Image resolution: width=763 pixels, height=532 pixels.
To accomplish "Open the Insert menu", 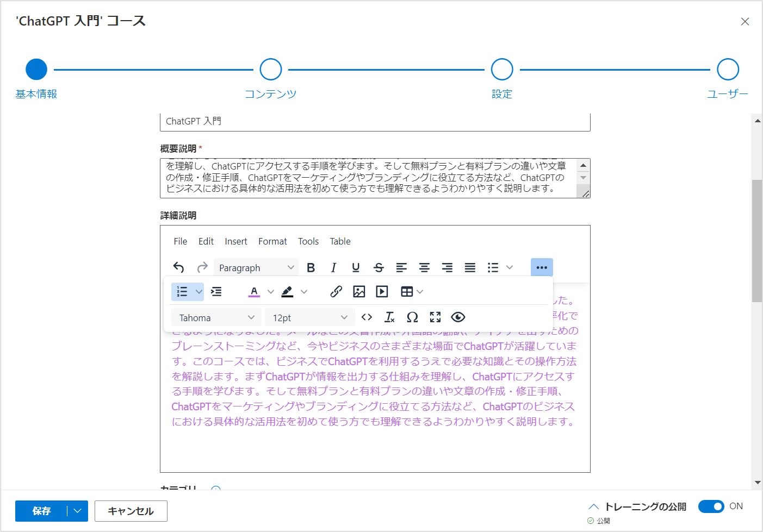I will click(x=236, y=241).
